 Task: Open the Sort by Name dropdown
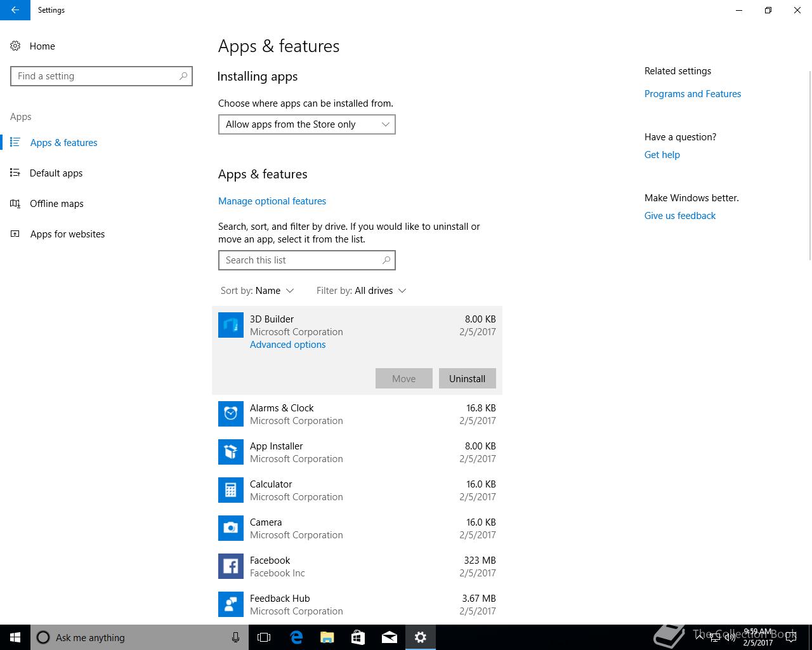point(258,290)
